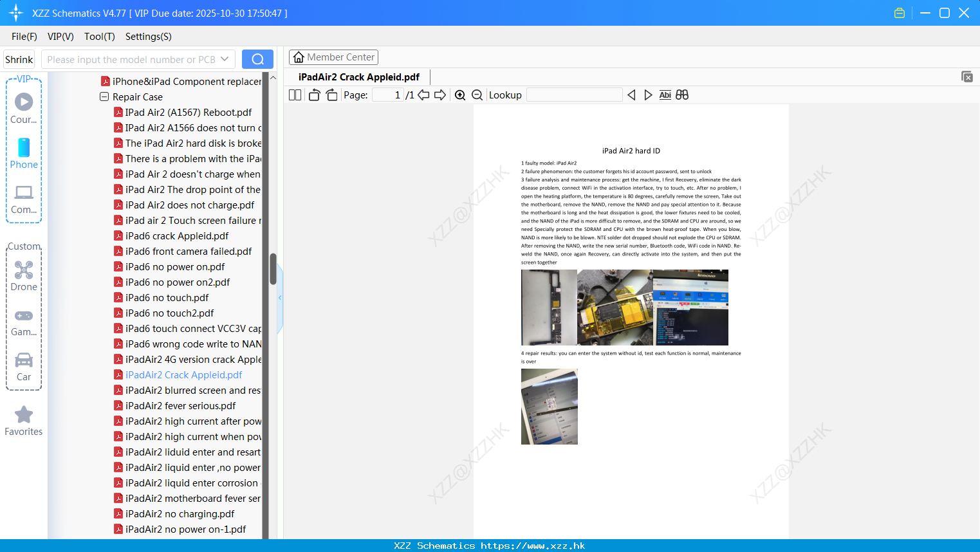
Task: Select the iPadAir2 Crack Appleid.pdf tab
Action: pyautogui.click(x=359, y=77)
